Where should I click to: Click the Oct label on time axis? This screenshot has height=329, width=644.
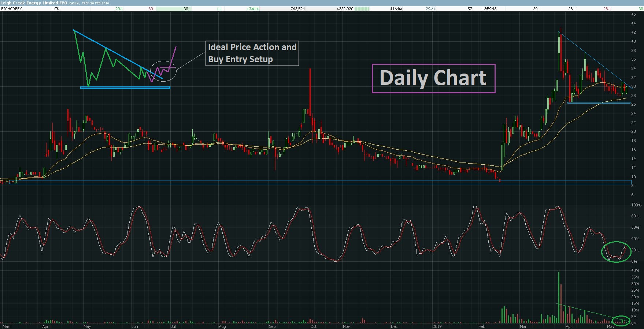click(x=313, y=326)
